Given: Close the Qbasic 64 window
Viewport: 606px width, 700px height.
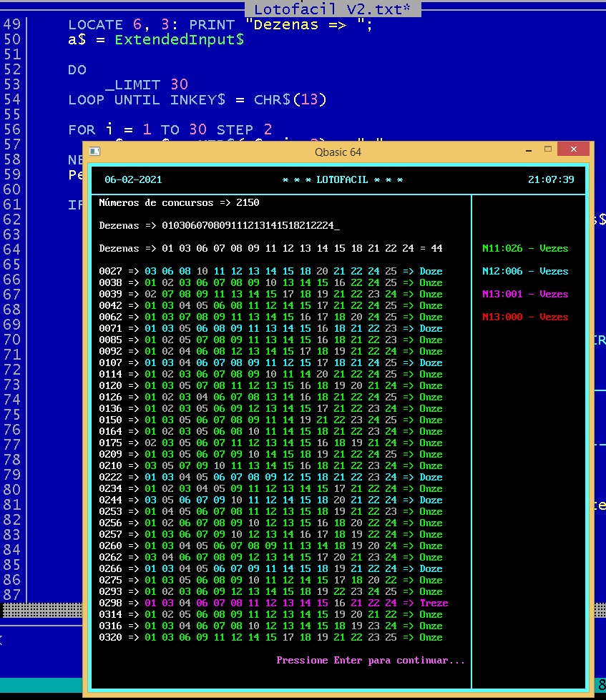Looking at the screenshot, I should click(574, 150).
